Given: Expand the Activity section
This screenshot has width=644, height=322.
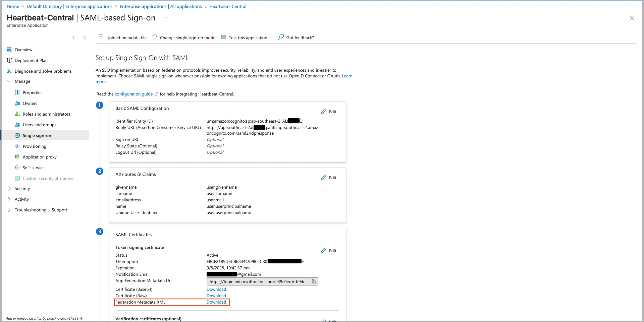Looking at the screenshot, I should point(9,199).
